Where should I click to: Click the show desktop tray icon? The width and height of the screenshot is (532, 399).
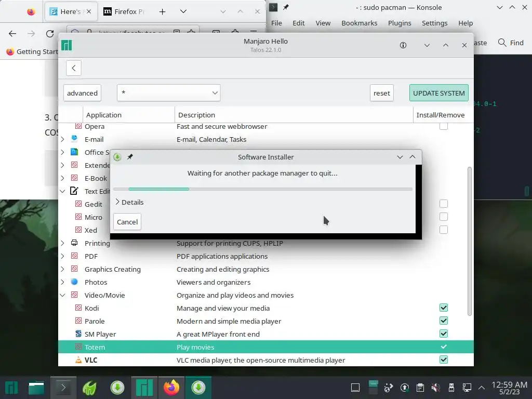click(x=355, y=388)
